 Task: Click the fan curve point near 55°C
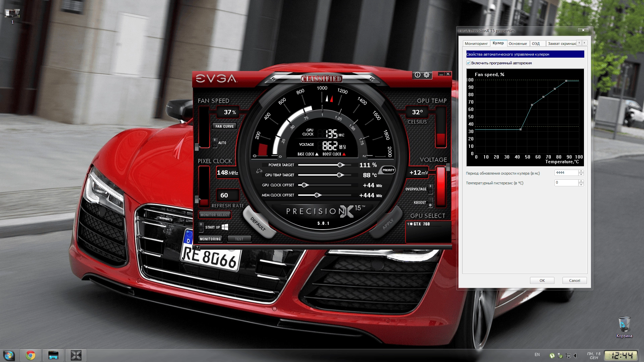pyautogui.click(x=532, y=105)
